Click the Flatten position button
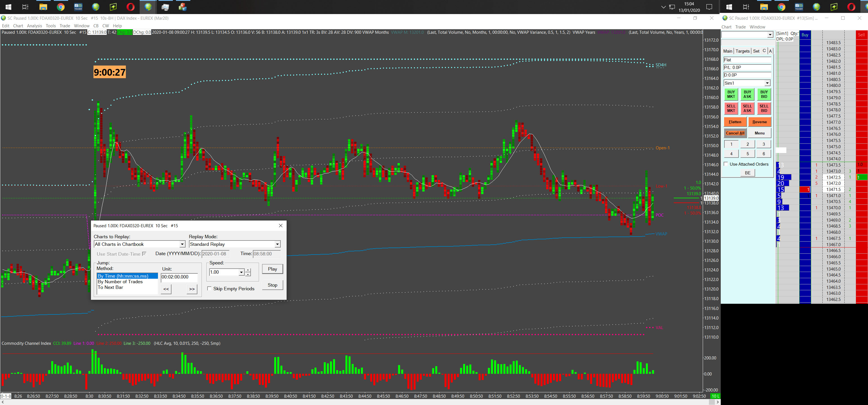Viewport: 868px width, 405px height. (x=735, y=122)
